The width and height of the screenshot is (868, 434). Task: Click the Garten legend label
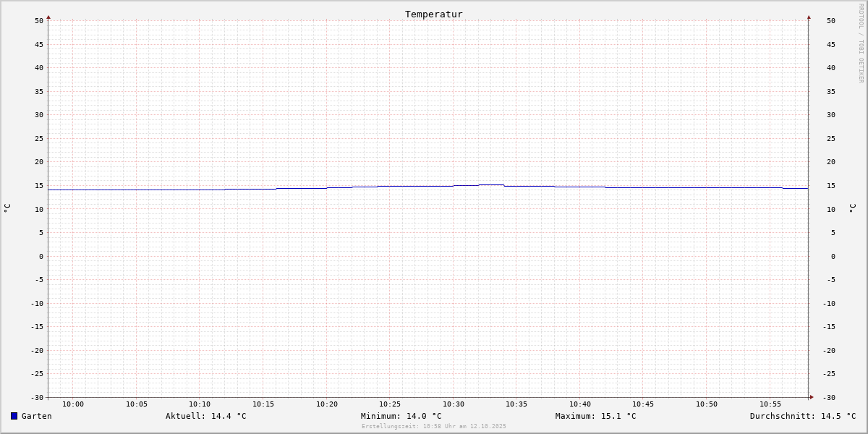click(x=36, y=416)
